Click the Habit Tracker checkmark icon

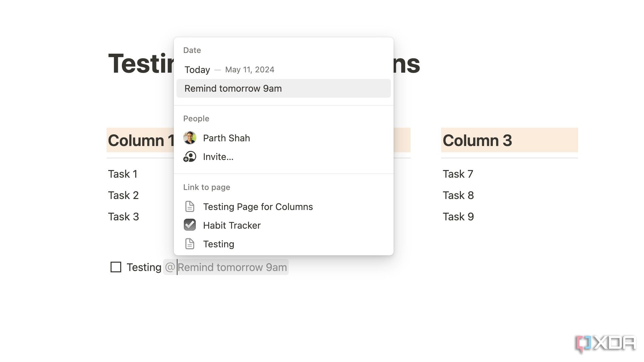point(189,225)
